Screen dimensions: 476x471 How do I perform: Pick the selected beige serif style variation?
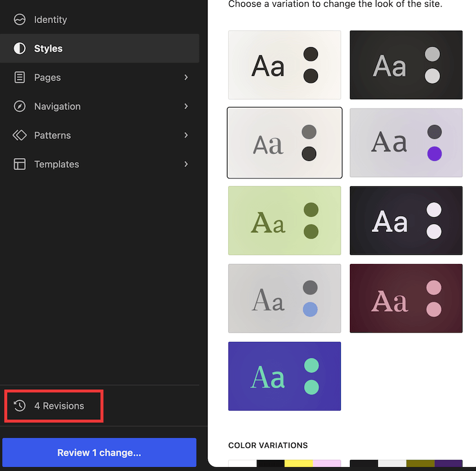point(284,143)
